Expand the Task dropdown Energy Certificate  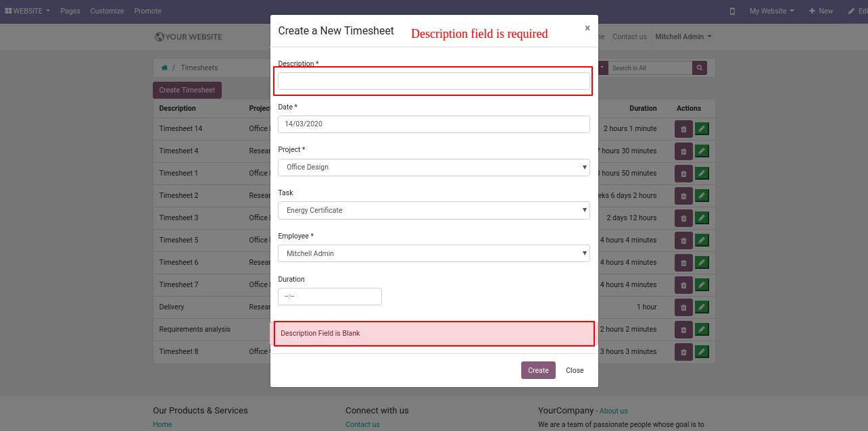tap(434, 211)
